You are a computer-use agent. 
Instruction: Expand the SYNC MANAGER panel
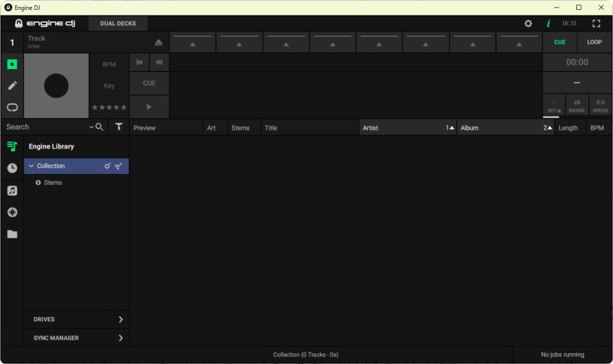click(x=120, y=338)
